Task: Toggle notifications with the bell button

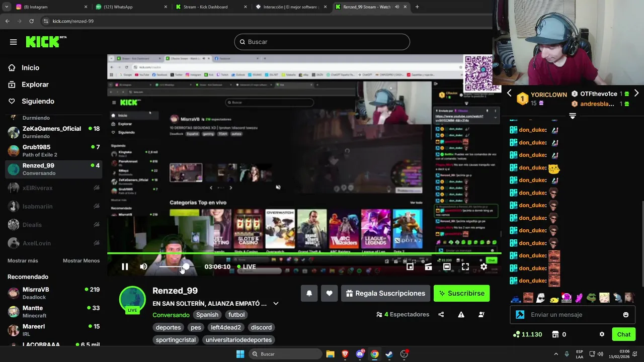Action: click(309, 293)
